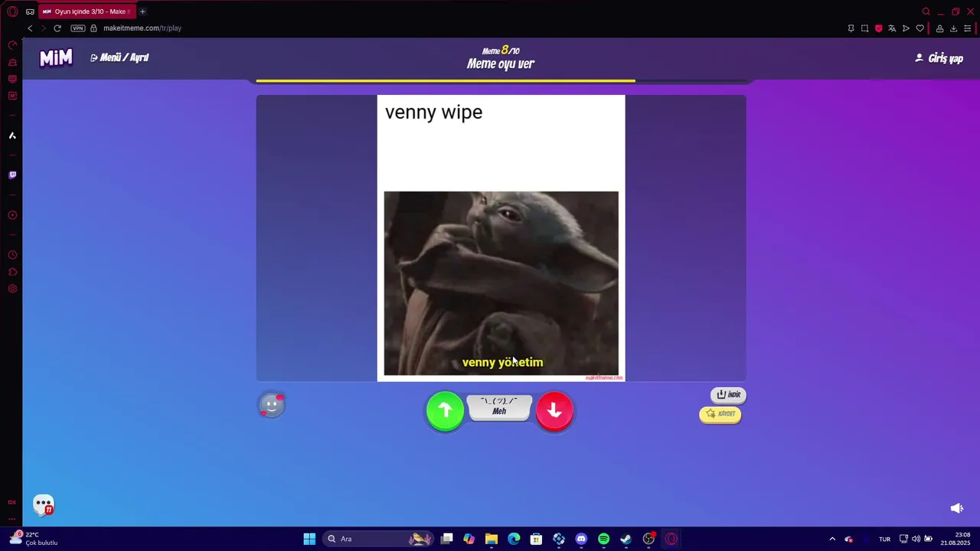
Task: Click the taskbar Ara search box
Action: pyautogui.click(x=378, y=539)
